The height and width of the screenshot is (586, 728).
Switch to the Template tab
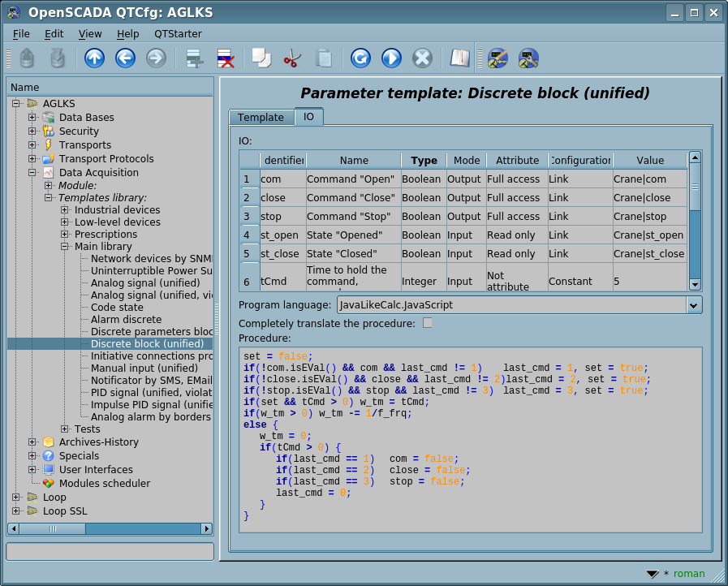pos(261,118)
